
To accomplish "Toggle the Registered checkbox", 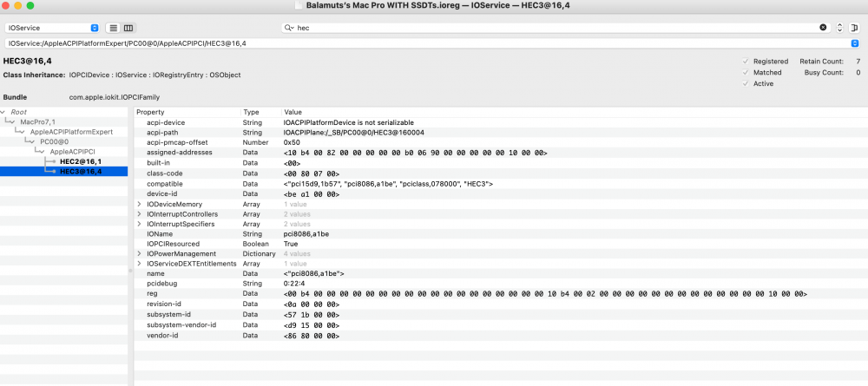I will [745, 62].
